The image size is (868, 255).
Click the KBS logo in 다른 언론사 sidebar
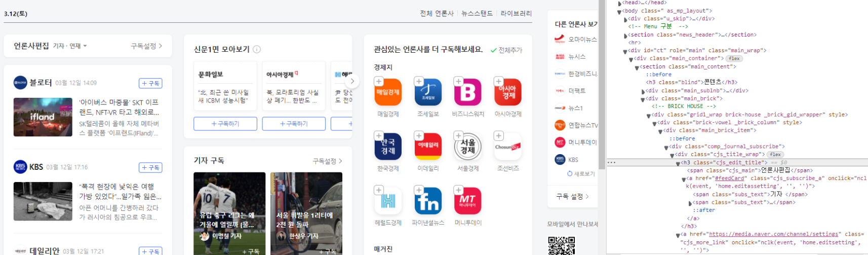pos(560,160)
